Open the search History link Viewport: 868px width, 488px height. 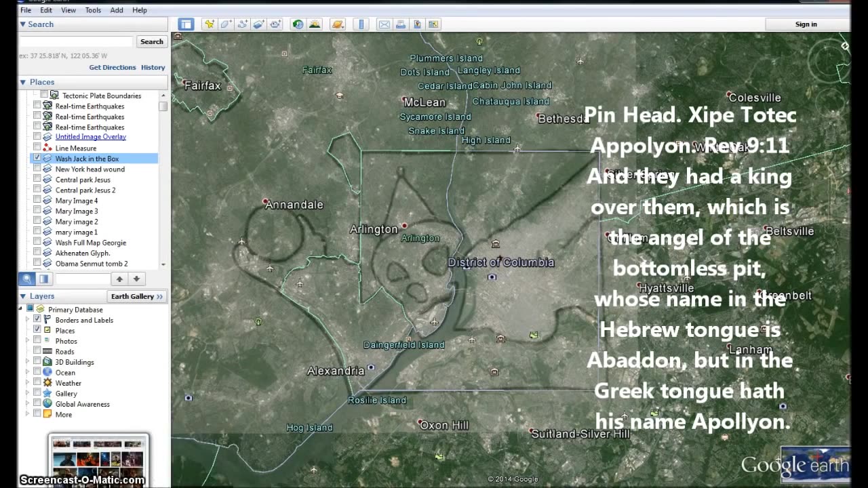tap(153, 68)
